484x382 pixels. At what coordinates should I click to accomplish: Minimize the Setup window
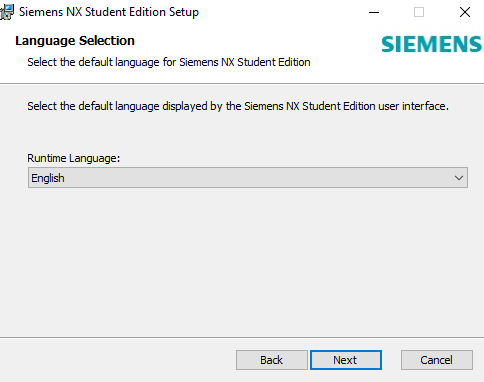click(x=374, y=12)
